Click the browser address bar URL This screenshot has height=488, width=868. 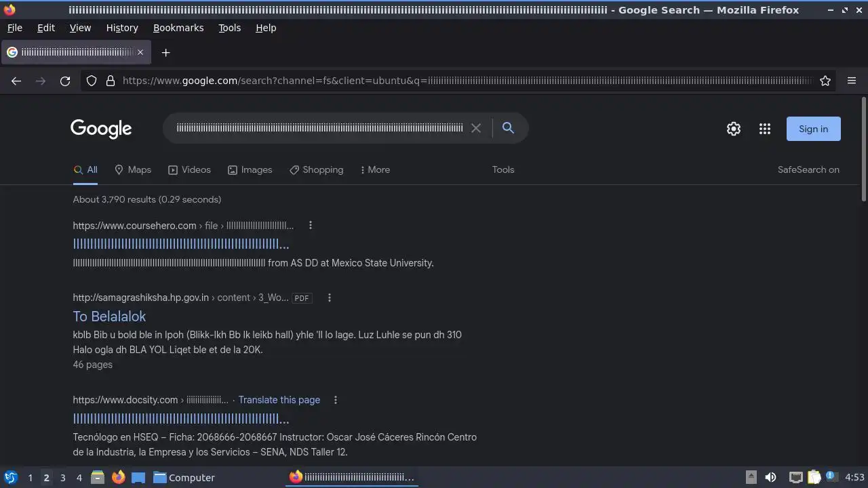coord(467,81)
